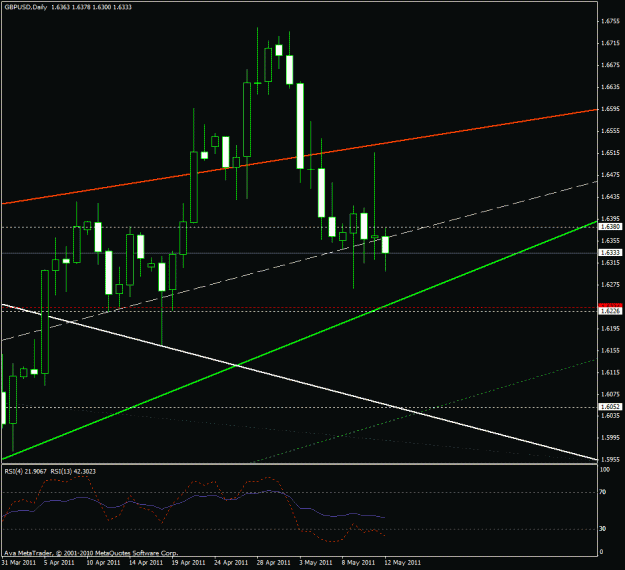Click the RSI(4) 21.9067 indicator label

coord(26,472)
